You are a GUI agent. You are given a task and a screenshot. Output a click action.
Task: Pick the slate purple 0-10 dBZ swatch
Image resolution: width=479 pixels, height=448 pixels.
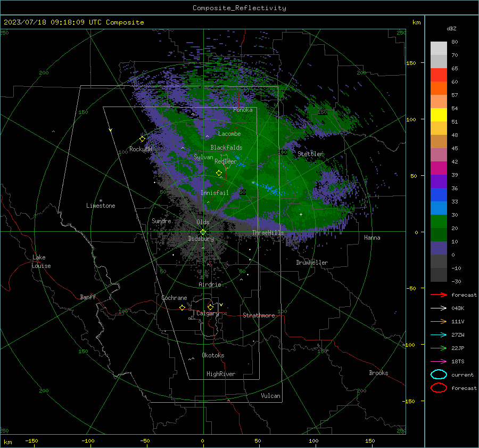(439, 248)
